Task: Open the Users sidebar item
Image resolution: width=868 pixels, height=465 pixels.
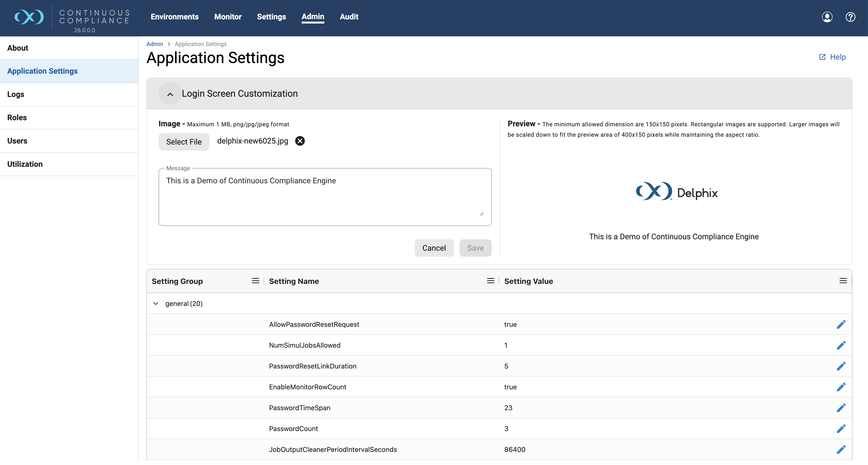Action: (69, 141)
